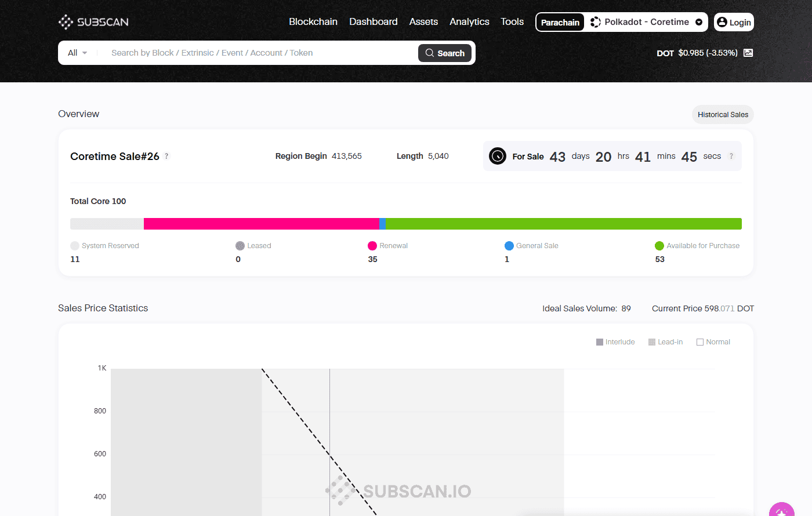
Task: Click help icon next to secs countdown
Action: (x=731, y=156)
